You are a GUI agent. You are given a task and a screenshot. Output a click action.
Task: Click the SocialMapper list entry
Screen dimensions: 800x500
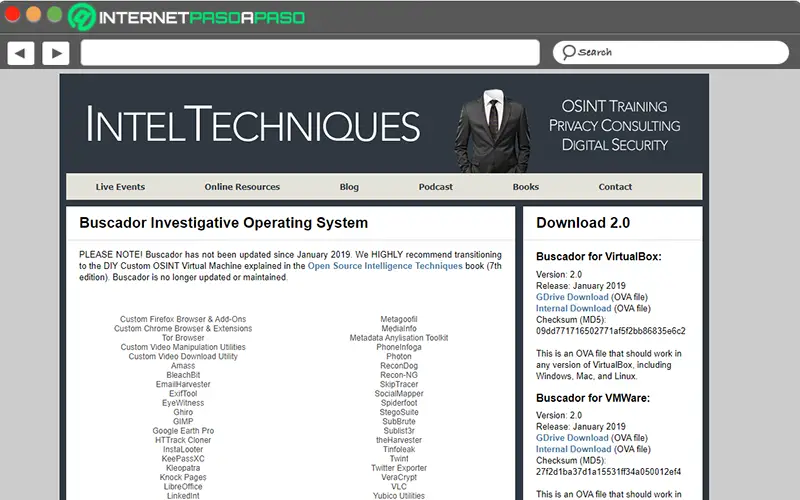click(399, 393)
